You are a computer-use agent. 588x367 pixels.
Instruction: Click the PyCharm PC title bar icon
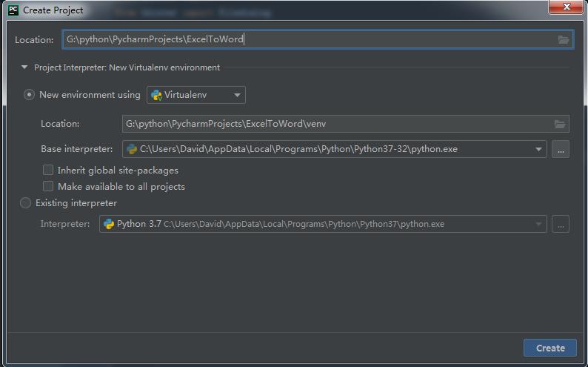pos(13,10)
